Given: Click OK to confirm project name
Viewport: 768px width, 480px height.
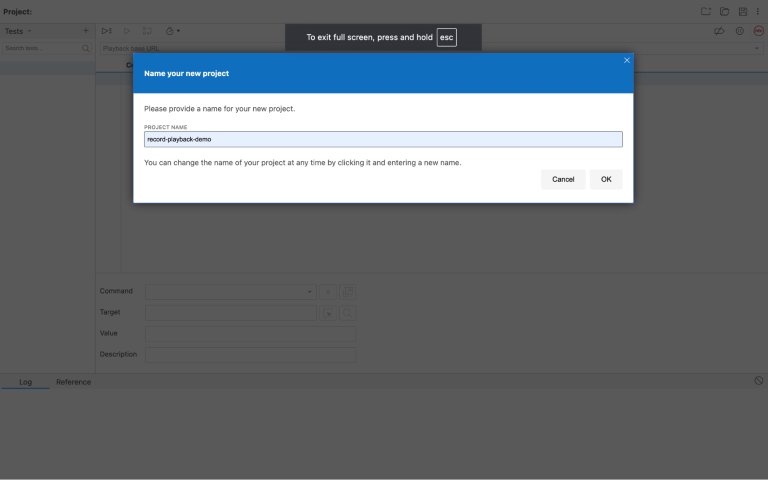Looking at the screenshot, I should 606,179.
